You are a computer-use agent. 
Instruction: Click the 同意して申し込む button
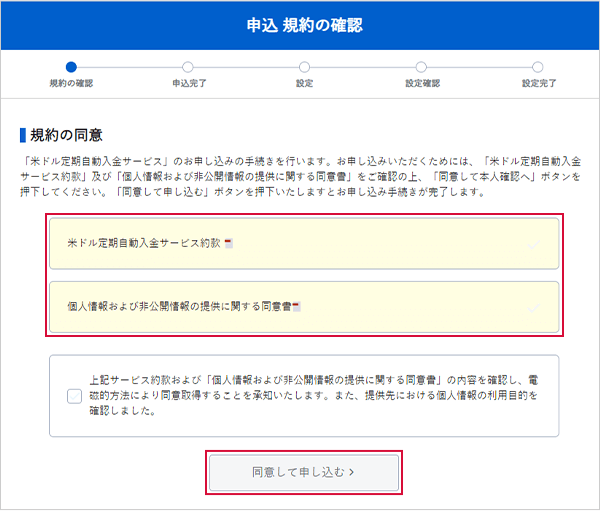click(x=304, y=472)
